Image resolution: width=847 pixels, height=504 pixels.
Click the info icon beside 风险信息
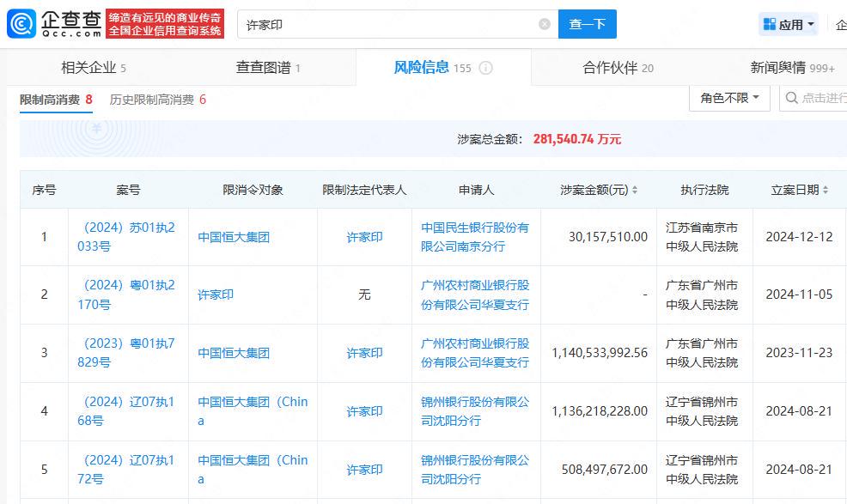(x=485, y=68)
